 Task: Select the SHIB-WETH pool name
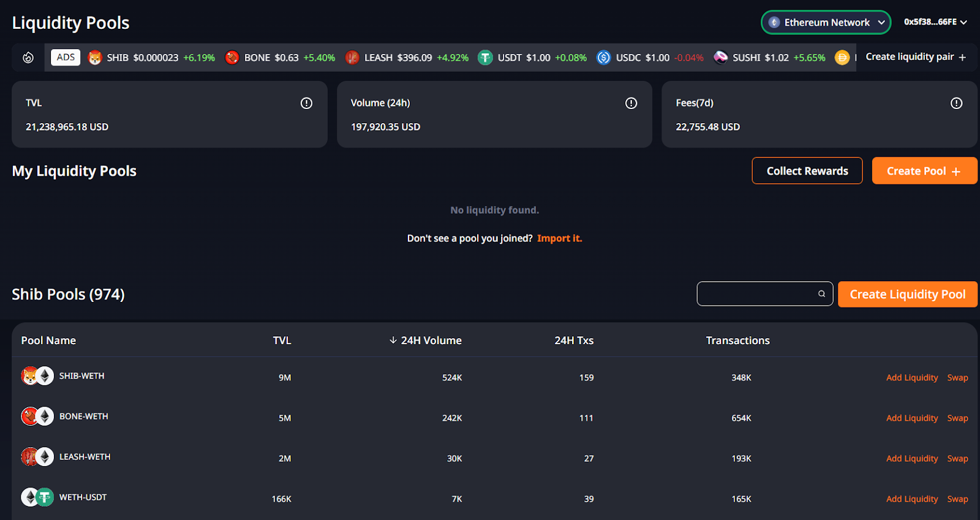(81, 375)
